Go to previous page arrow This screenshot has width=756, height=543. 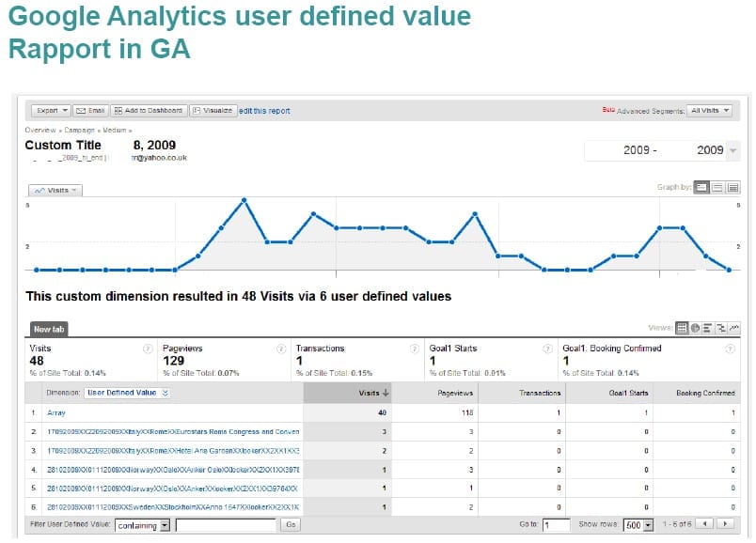tap(705, 523)
